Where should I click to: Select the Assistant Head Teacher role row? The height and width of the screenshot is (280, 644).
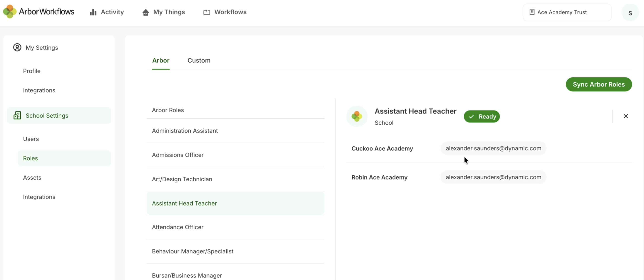coord(236,203)
